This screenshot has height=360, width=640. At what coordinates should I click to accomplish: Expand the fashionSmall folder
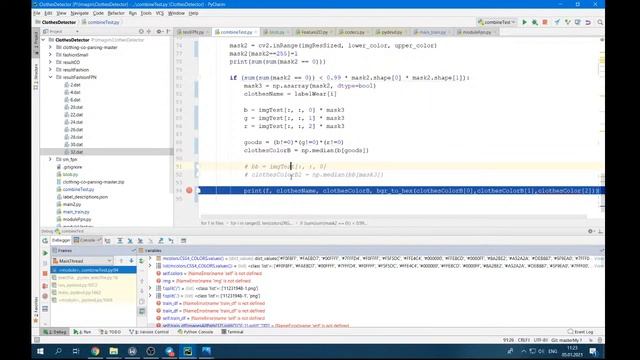coord(51,55)
